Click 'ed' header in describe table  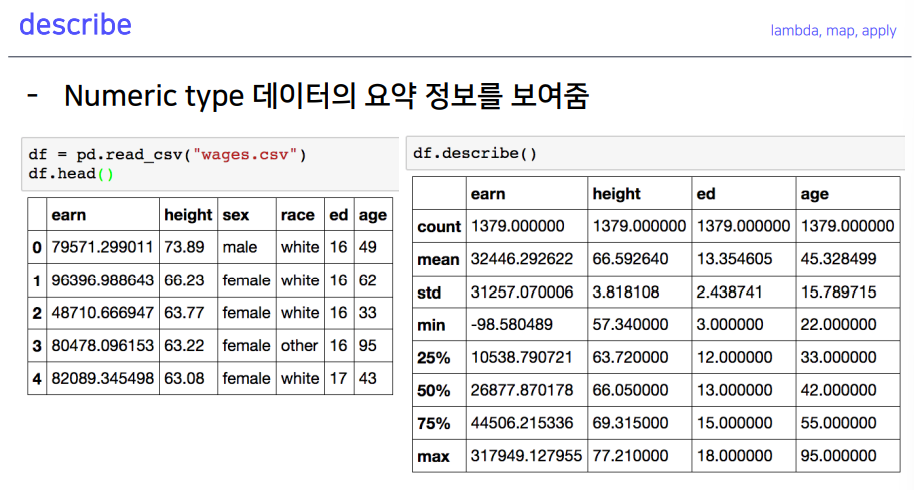click(705, 193)
